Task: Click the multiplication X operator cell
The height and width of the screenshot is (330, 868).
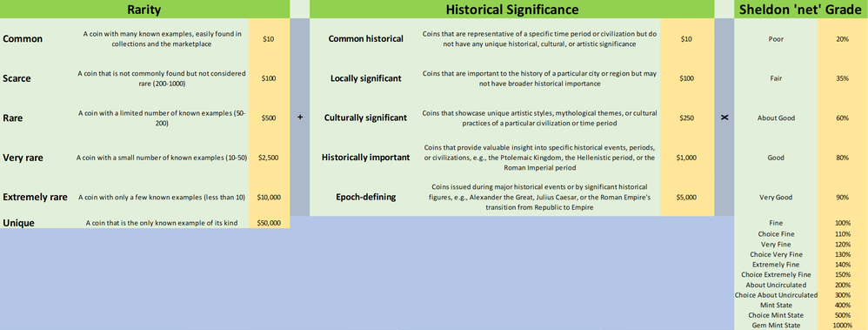Action: point(724,118)
